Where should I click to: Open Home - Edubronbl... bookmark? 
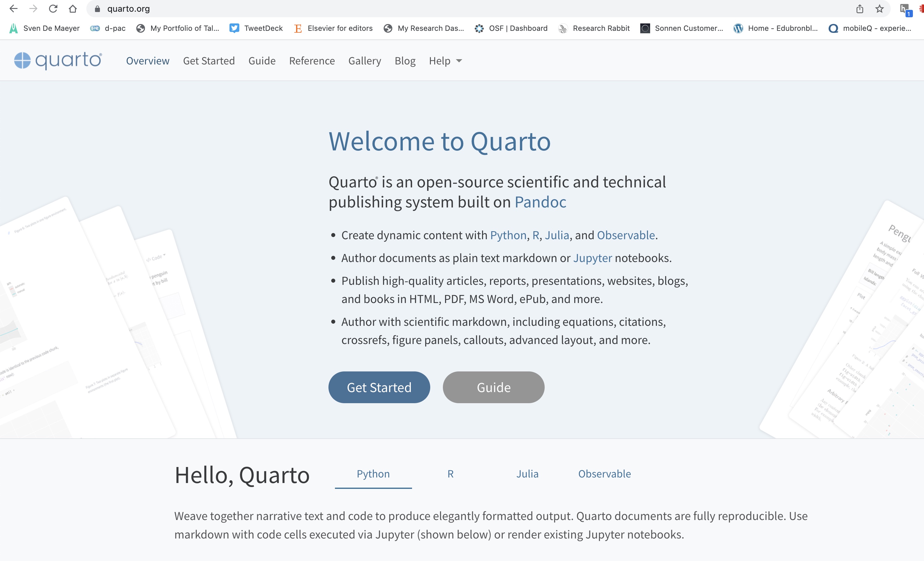[775, 28]
